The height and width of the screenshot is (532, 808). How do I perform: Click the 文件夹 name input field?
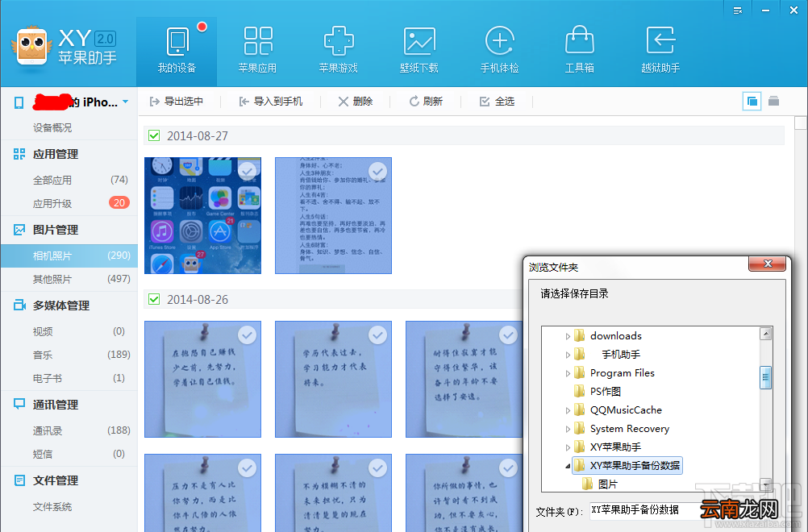[644, 510]
